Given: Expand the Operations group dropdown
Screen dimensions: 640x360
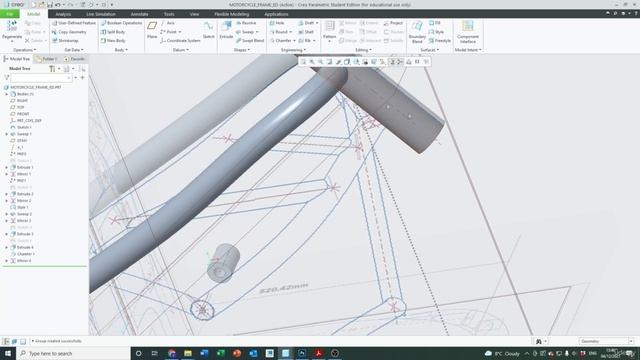Looking at the screenshot, I should pos(24,50).
